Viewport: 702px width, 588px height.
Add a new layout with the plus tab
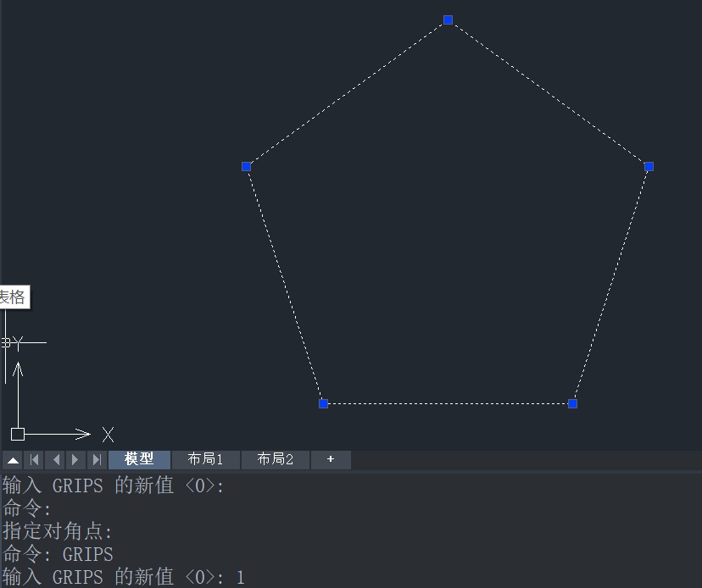(x=331, y=459)
